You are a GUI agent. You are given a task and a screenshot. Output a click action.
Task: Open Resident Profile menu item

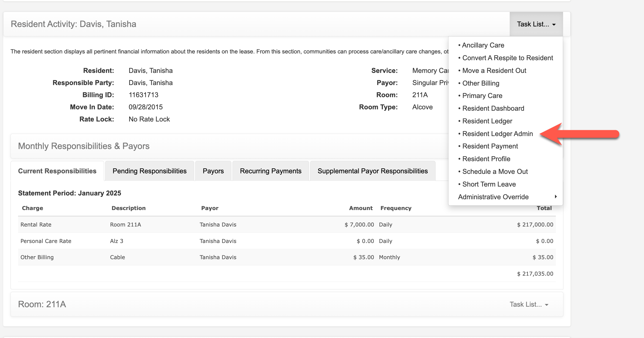point(486,159)
